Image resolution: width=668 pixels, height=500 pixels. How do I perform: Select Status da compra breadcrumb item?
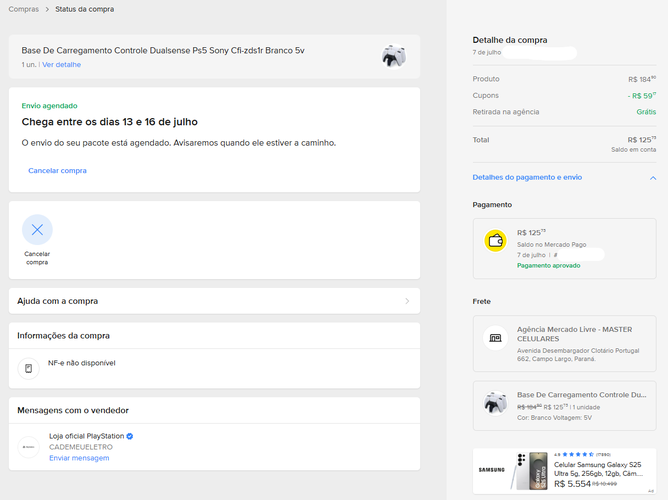[84, 9]
